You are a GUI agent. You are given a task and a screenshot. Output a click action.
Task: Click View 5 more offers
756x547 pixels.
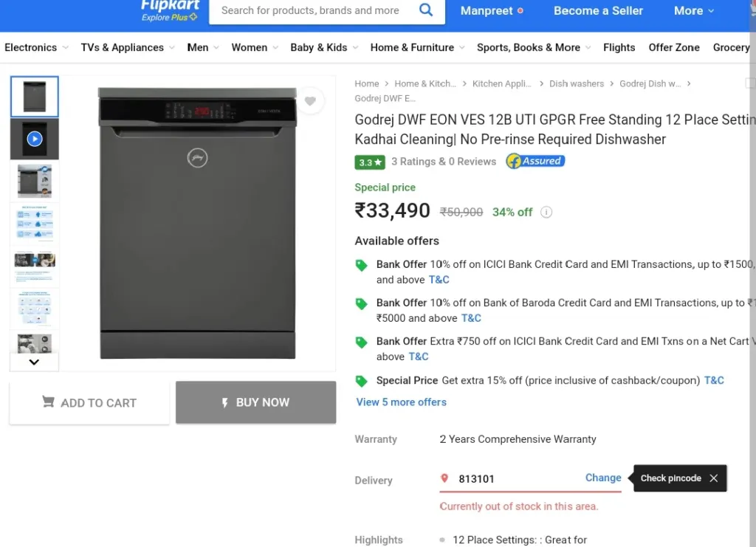[401, 402]
